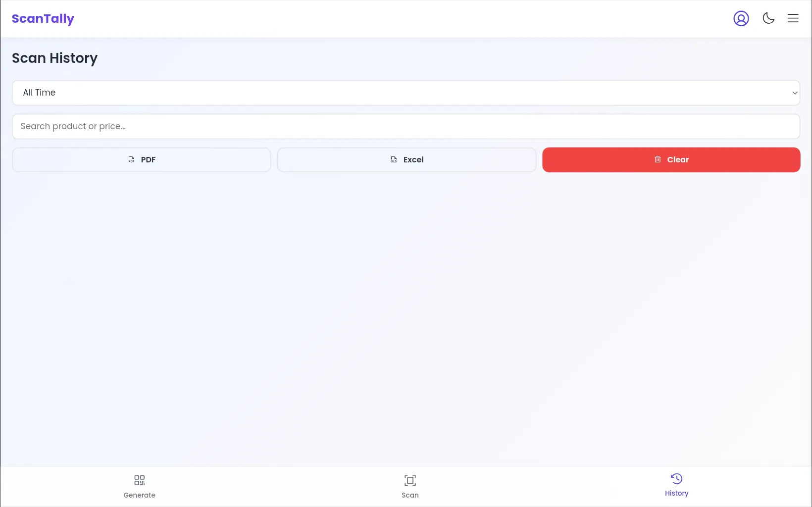Click the ScanTally logo
Image resolution: width=812 pixels, height=507 pixels.
click(x=43, y=19)
